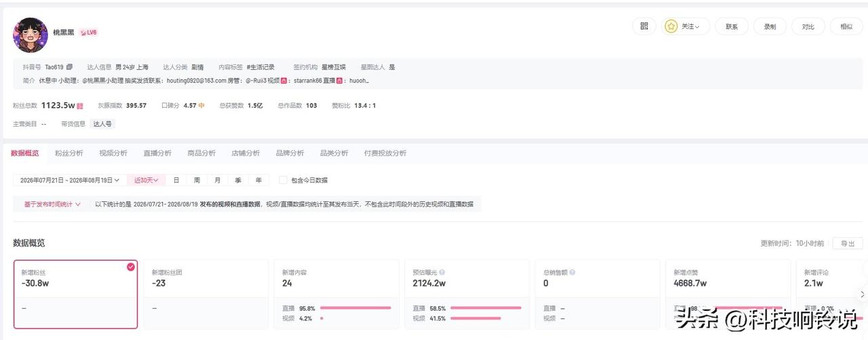Open the 基于发布时间统计 dropdown
Screen dimensions: 868x340
52,204
